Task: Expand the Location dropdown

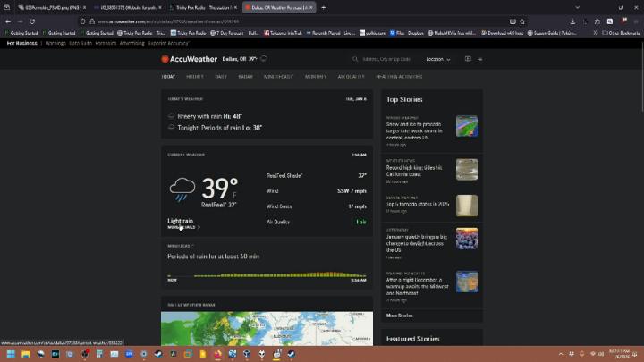Action: (x=436, y=59)
